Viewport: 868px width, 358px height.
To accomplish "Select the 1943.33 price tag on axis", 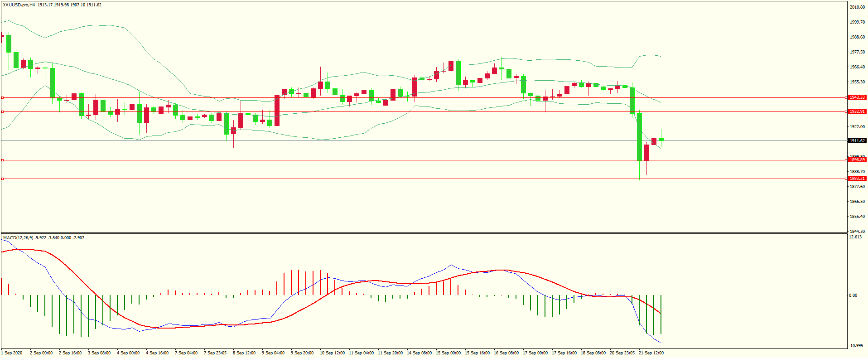I will pos(857,97).
